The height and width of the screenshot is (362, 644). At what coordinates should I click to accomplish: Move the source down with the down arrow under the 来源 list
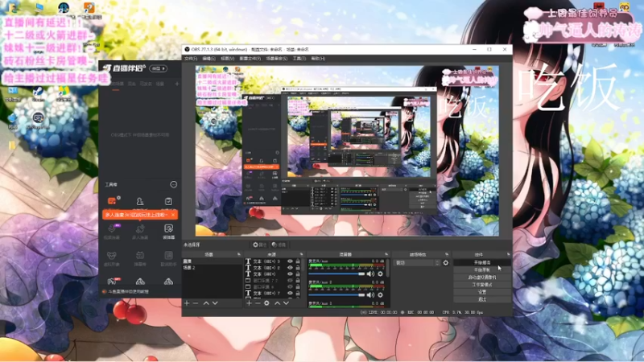point(286,303)
